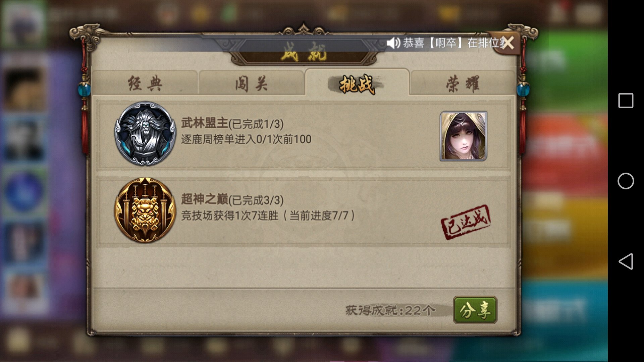Select the 超神之巅 achievement title
Viewport: 644px width, 362px height.
tap(205, 199)
